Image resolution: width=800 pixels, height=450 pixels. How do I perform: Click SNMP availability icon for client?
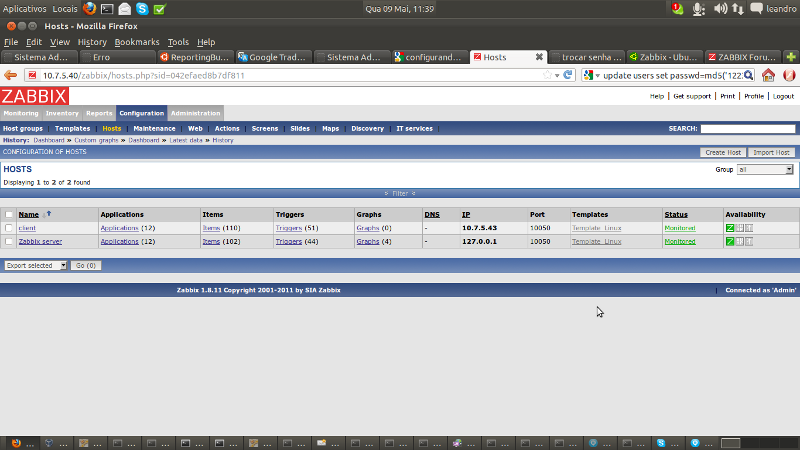pos(740,228)
